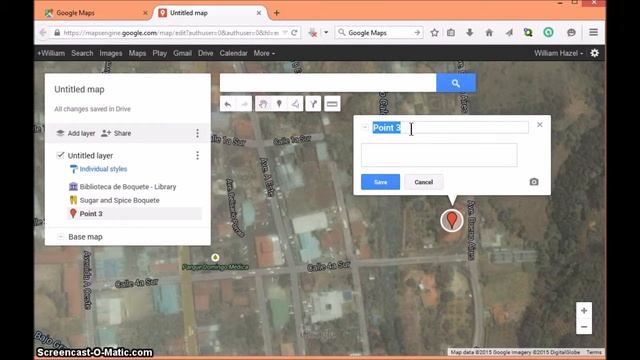The image size is (640, 360).
Task: Click +William in the Google bar
Action: coord(51,53)
